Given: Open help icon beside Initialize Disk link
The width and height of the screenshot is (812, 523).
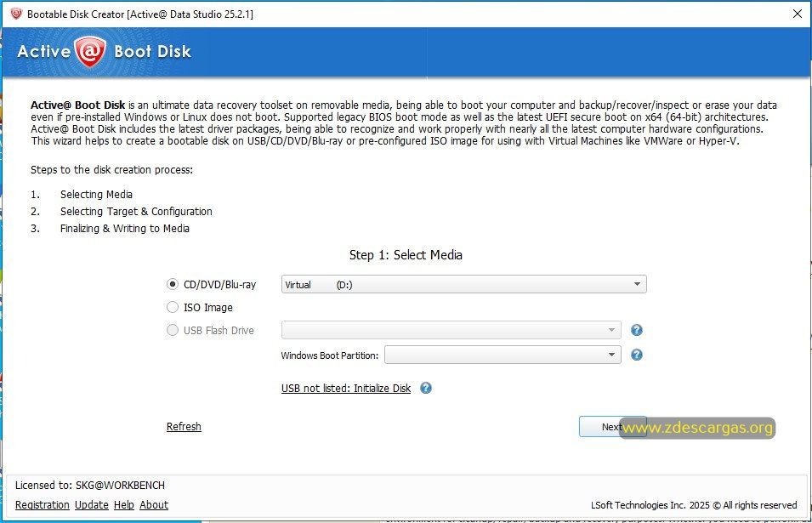Looking at the screenshot, I should pos(426,388).
